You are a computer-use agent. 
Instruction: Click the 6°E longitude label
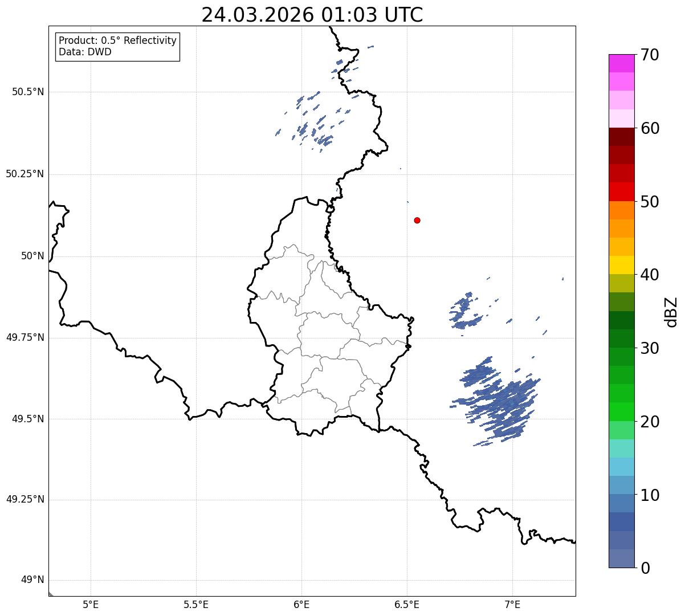[x=301, y=605]
